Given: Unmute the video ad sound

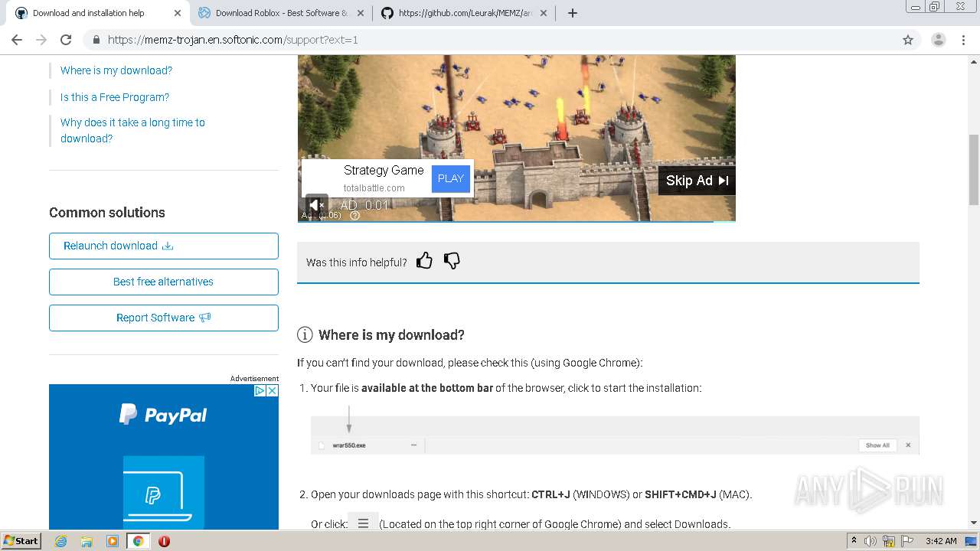Looking at the screenshot, I should [x=316, y=205].
